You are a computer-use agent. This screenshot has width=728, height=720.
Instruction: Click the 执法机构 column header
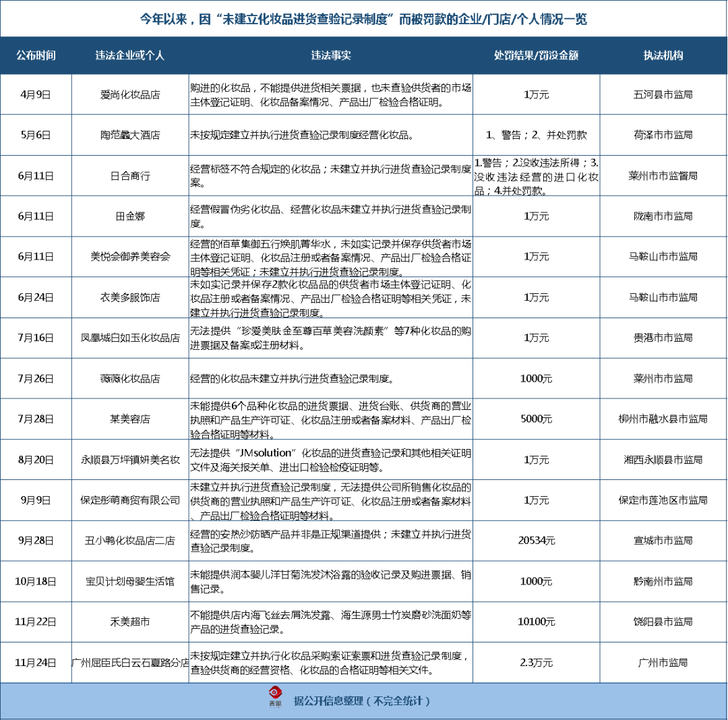click(663, 55)
